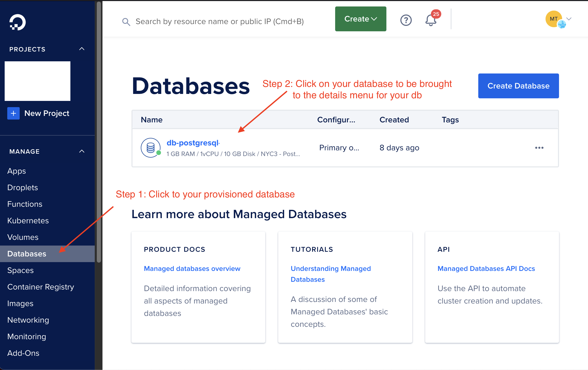588x370 pixels.
Task: Open the Create dropdown button
Action: [x=361, y=19]
